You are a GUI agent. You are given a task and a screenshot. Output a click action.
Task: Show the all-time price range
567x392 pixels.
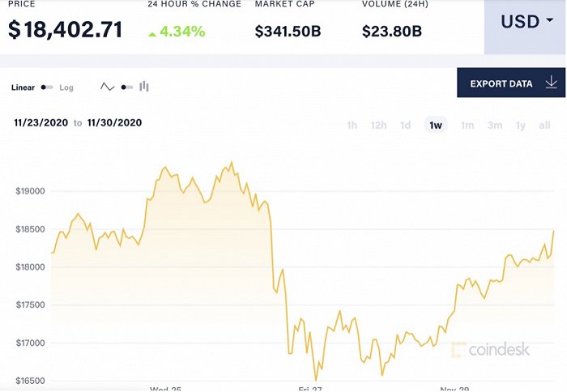coord(544,125)
